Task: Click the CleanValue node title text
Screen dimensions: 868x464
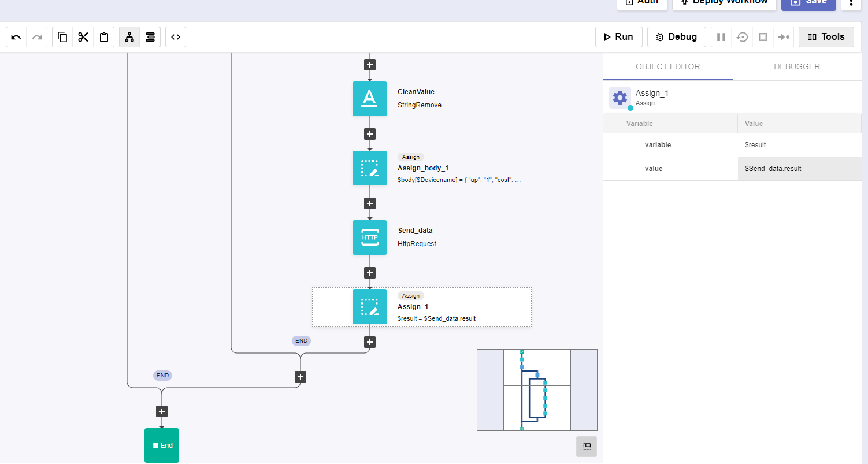Action: click(x=416, y=92)
